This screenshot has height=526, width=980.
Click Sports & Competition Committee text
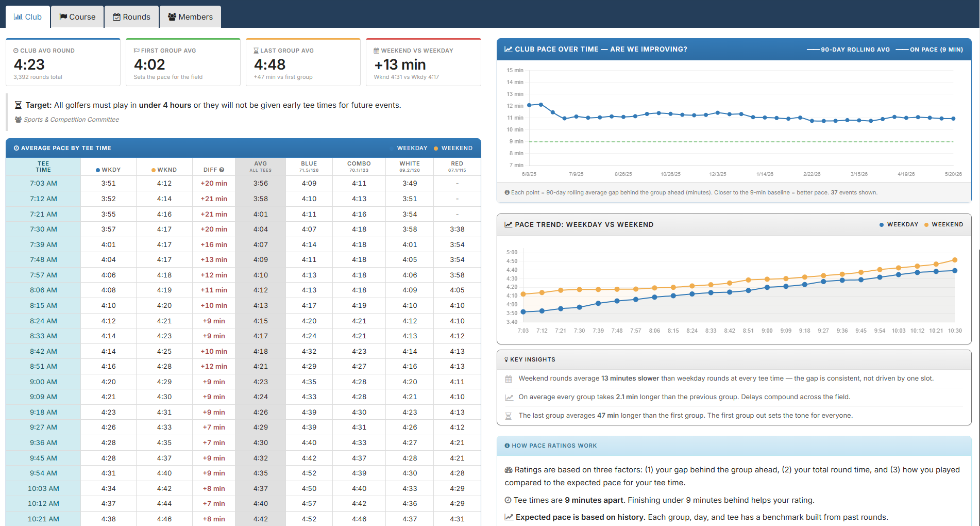click(71, 120)
